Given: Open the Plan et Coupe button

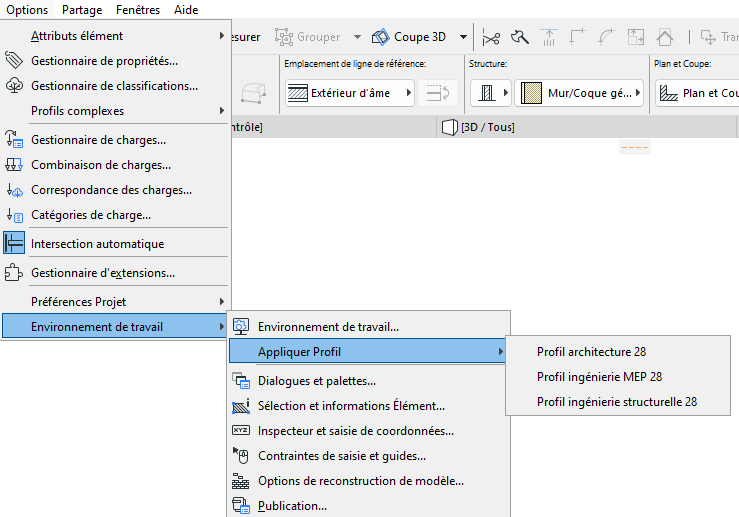Looking at the screenshot, I should [698, 93].
